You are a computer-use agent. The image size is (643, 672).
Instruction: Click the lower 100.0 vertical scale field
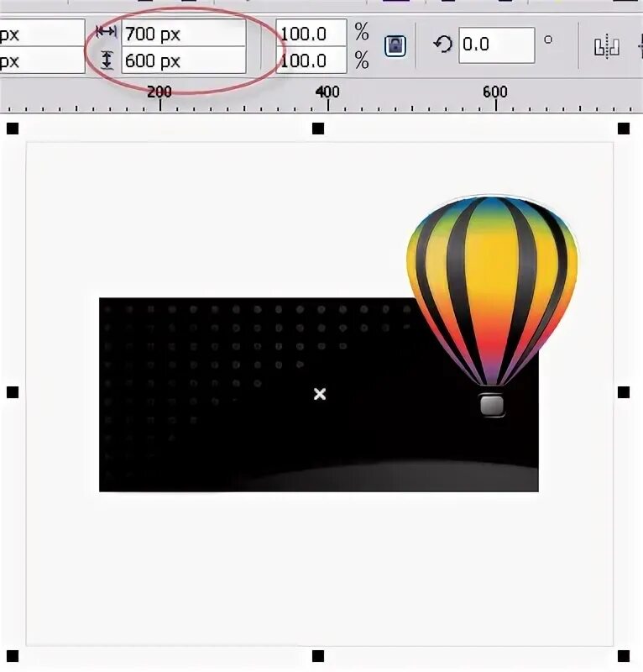click(311, 60)
